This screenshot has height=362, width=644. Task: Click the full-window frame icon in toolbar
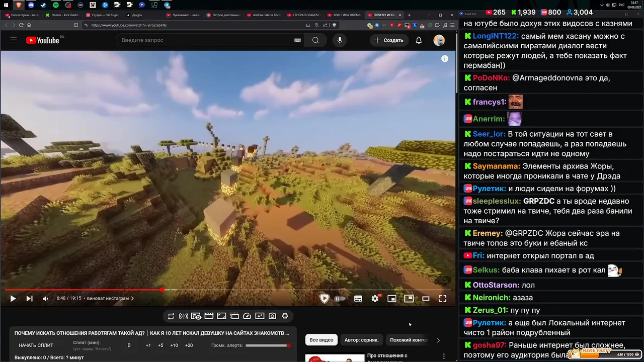[221, 316]
